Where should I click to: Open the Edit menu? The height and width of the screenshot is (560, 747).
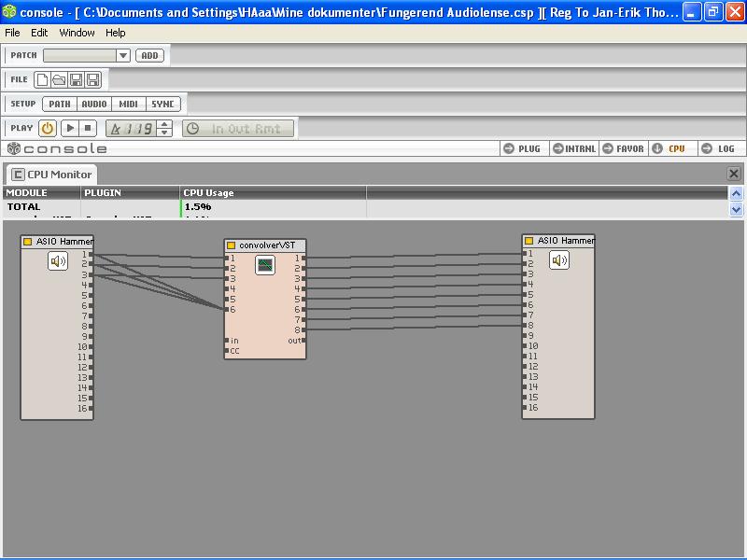pyautogui.click(x=39, y=33)
